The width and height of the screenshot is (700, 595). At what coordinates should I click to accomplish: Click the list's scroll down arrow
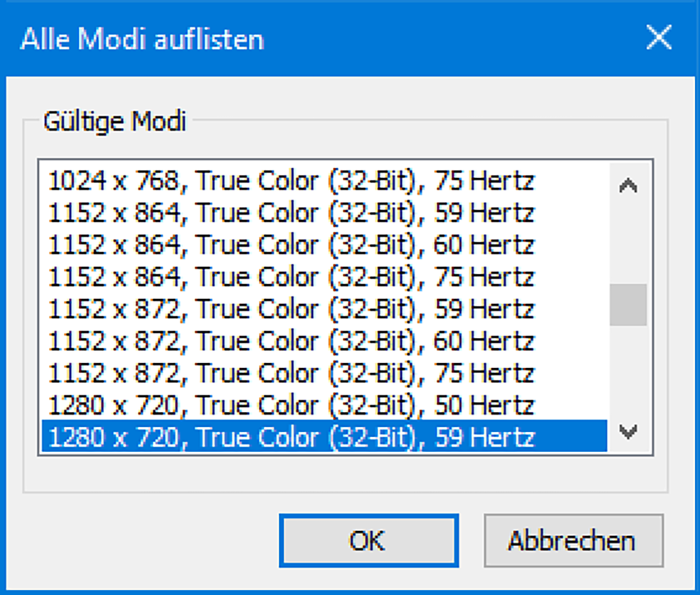click(x=628, y=431)
